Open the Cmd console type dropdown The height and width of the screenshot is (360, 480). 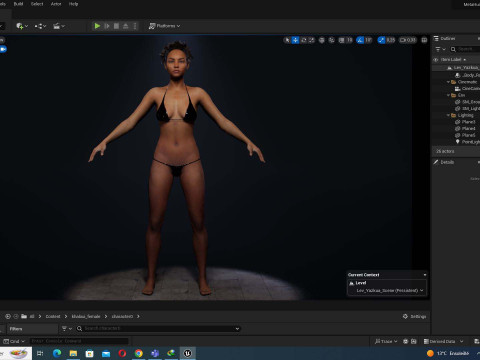pos(14,341)
